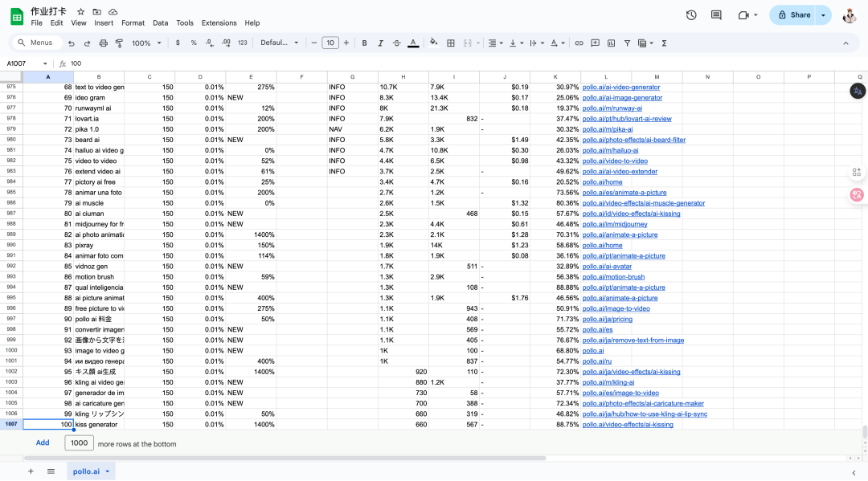Open vertical align options
868x481 pixels.
pos(516,43)
